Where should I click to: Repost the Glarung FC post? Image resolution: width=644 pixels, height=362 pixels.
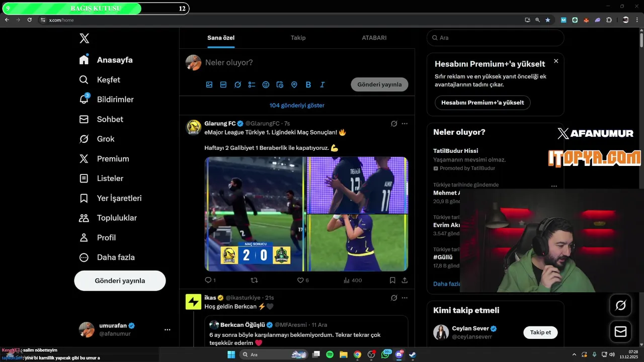[254, 280]
